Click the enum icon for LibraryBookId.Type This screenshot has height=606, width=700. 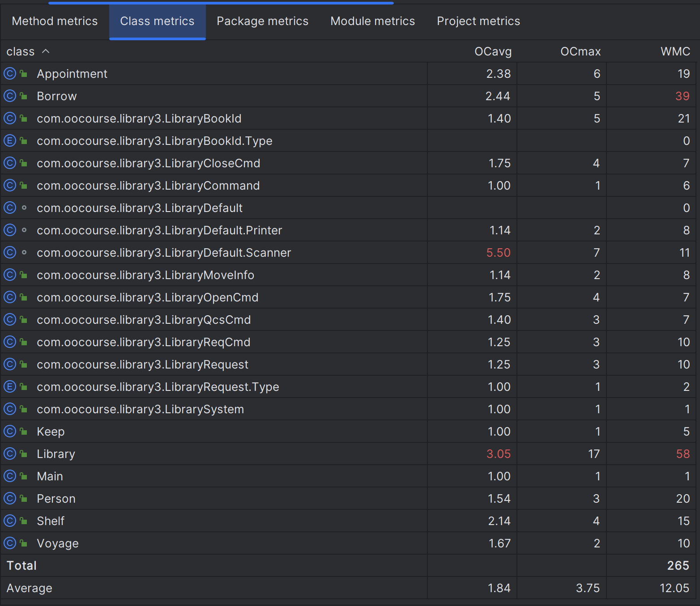coord(10,140)
